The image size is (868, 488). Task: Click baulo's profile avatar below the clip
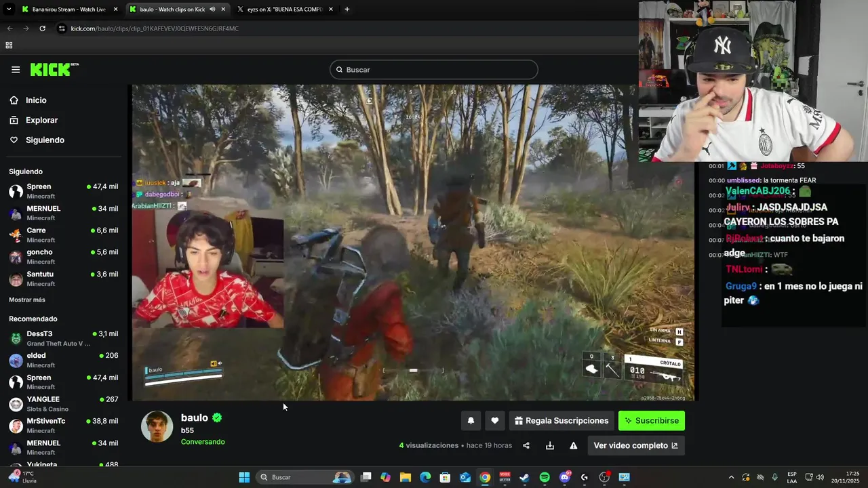[157, 426]
